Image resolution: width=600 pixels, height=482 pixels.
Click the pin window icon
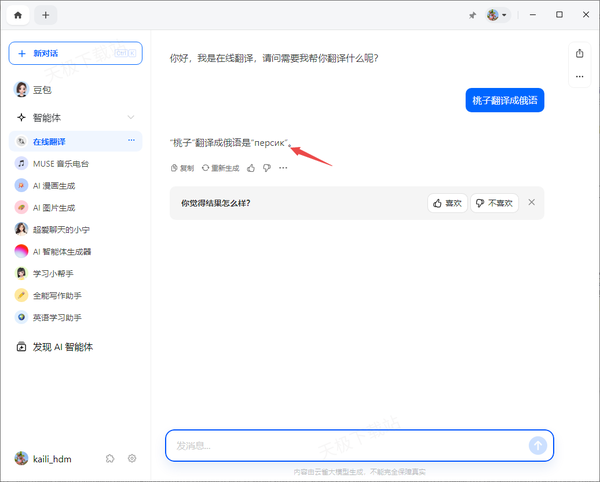pyautogui.click(x=472, y=15)
